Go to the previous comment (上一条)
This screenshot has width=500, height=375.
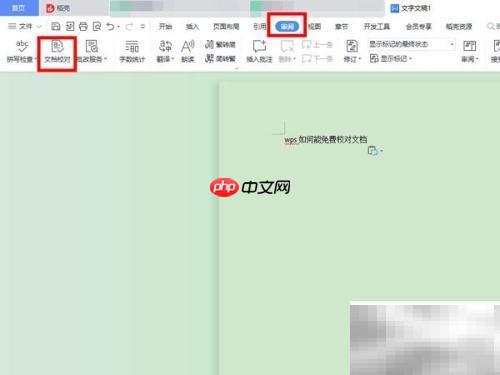[317, 44]
